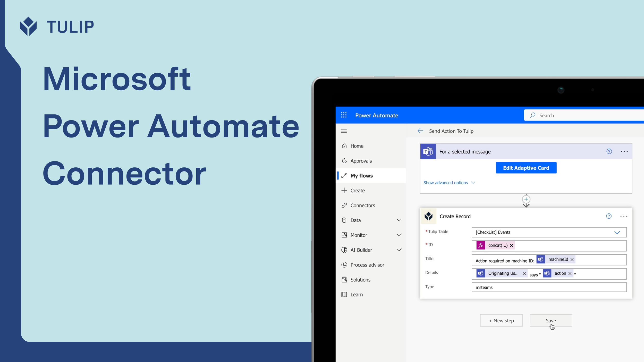Image resolution: width=644 pixels, height=362 pixels.
Task: Click the search magnifier icon
Action: (x=532, y=115)
